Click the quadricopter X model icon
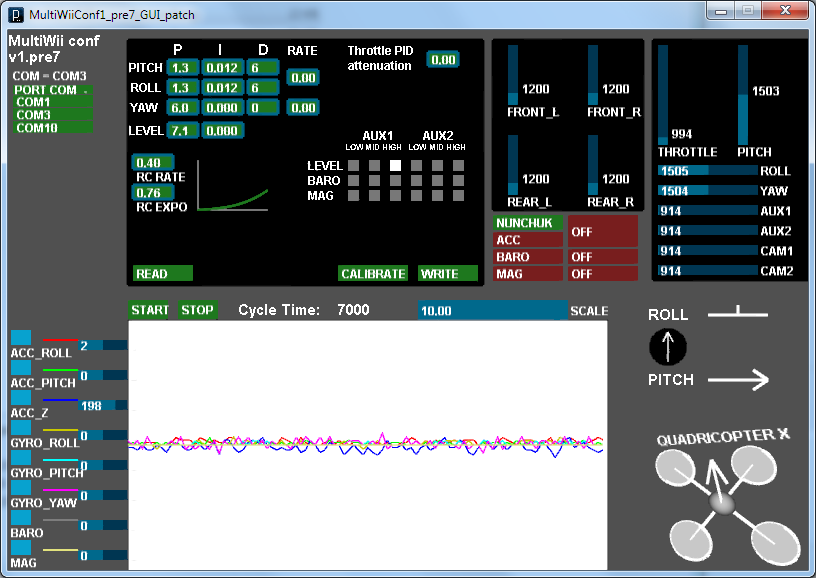This screenshot has height=578, width=816. [x=728, y=504]
